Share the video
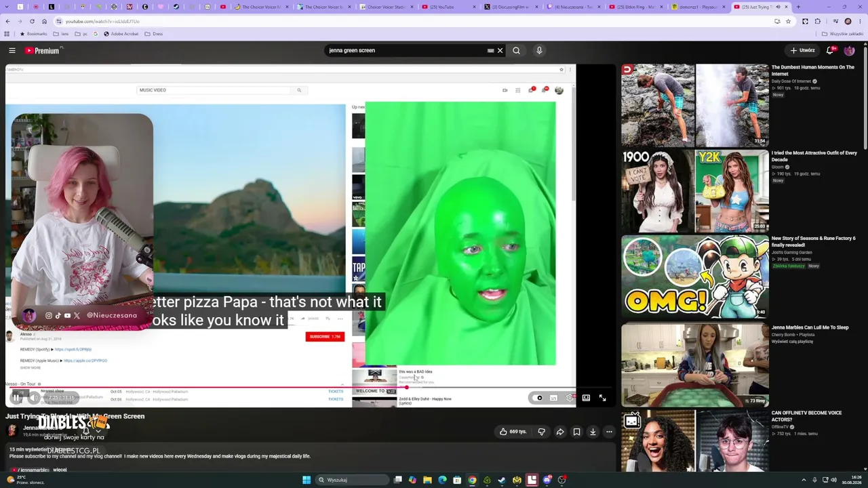 pos(560,432)
